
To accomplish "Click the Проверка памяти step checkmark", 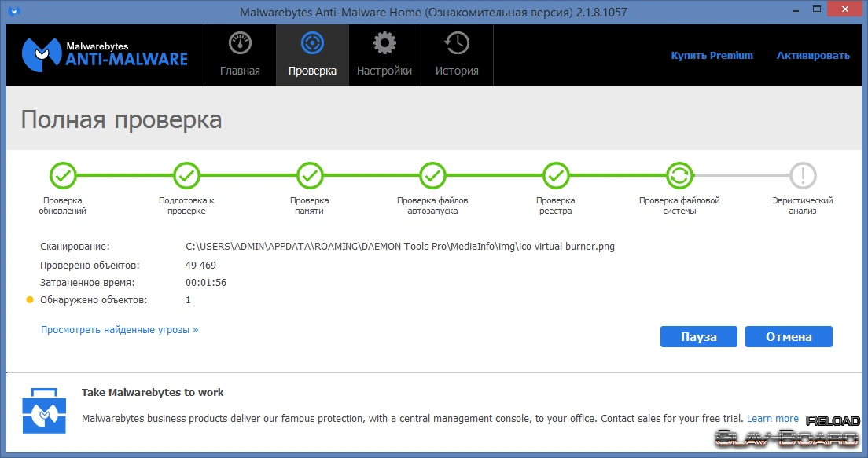I will (x=310, y=176).
